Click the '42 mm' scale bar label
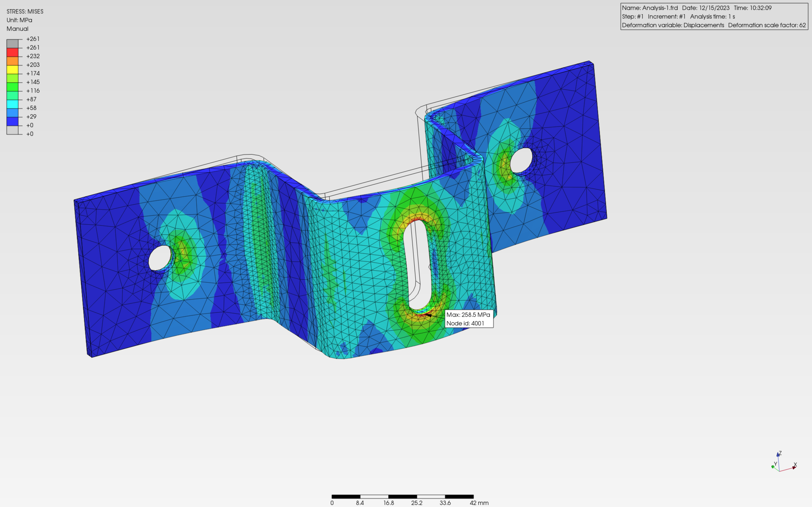812x507 pixels. pyautogui.click(x=479, y=503)
